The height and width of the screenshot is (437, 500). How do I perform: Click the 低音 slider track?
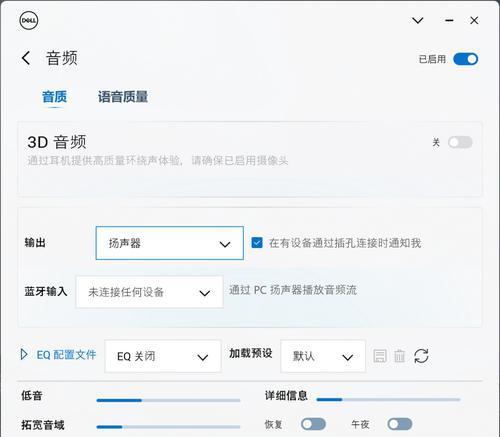(x=168, y=400)
